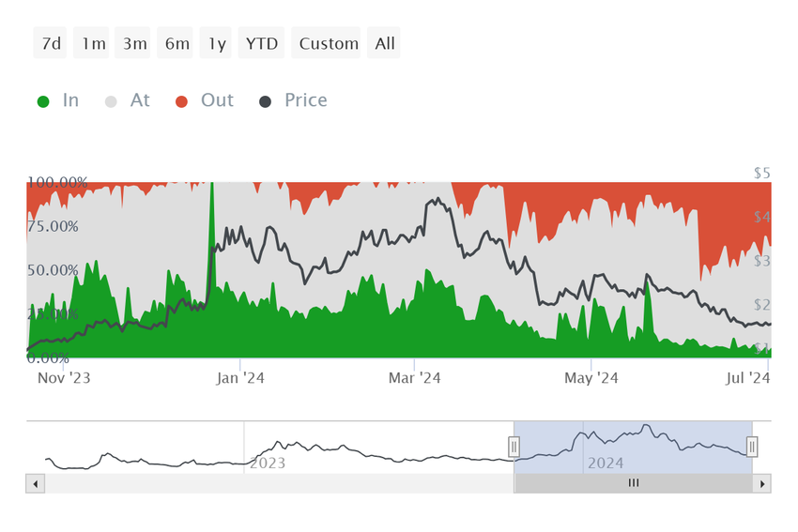Switch to the 3m time range

coord(132,43)
